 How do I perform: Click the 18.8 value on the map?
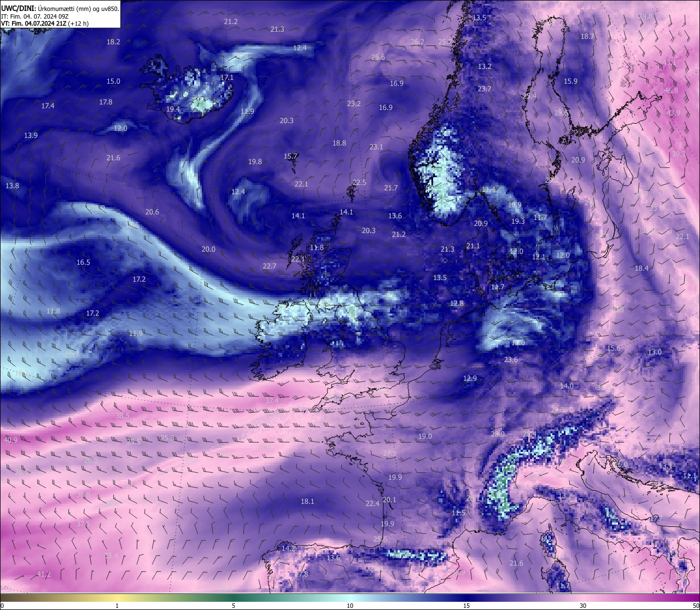click(x=339, y=143)
